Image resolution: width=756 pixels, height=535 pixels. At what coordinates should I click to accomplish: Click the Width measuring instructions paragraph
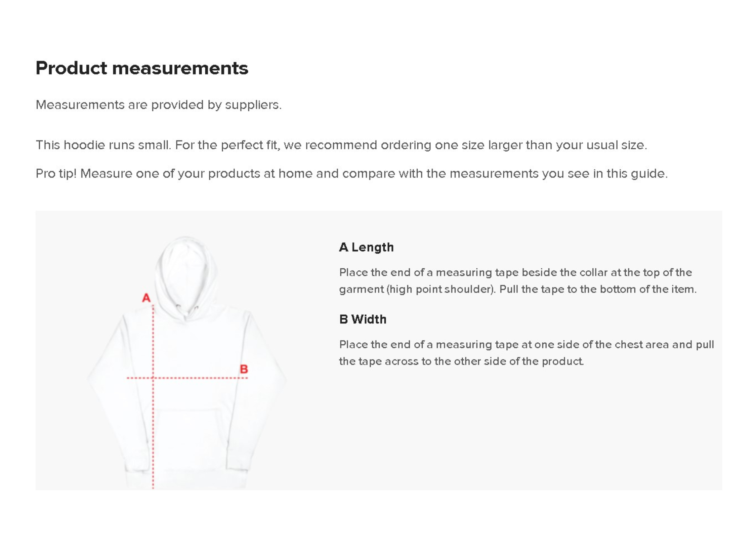click(526, 353)
